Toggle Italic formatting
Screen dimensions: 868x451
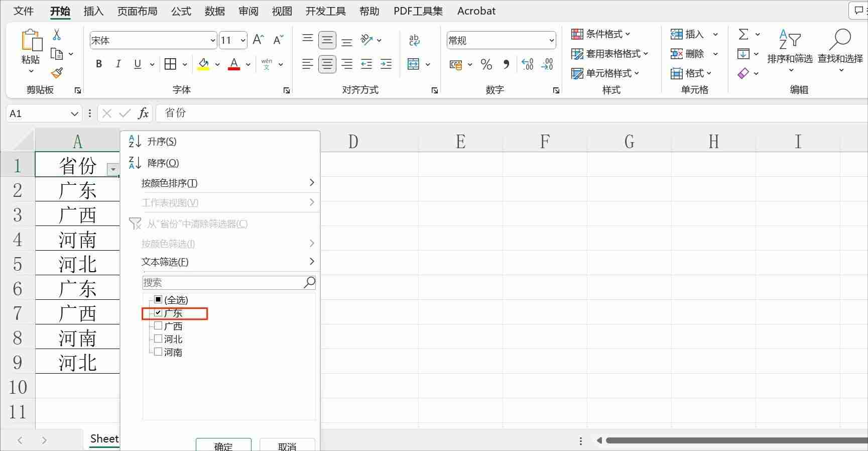coord(118,64)
